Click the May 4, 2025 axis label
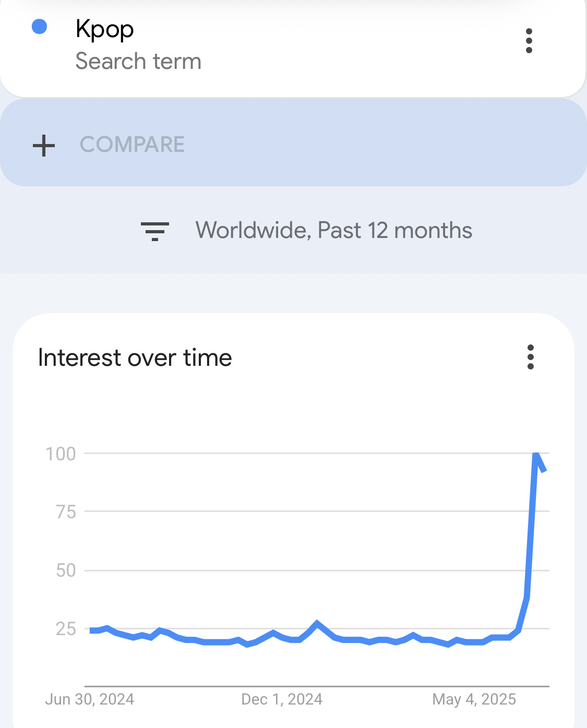587x728 pixels. pyautogui.click(x=474, y=699)
